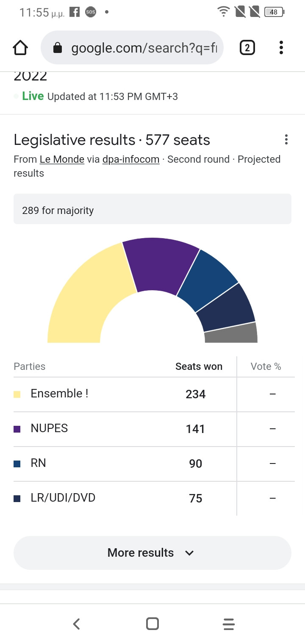Image resolution: width=305 pixels, height=644 pixels.
Task: Tap the NUPES party row
Action: pos(49,428)
